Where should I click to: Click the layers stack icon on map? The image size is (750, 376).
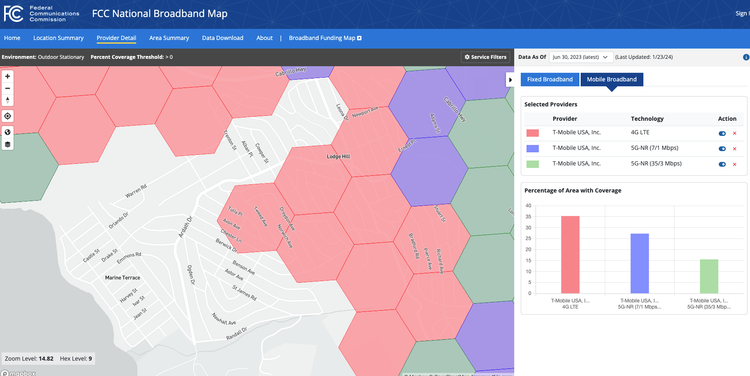coord(8,144)
